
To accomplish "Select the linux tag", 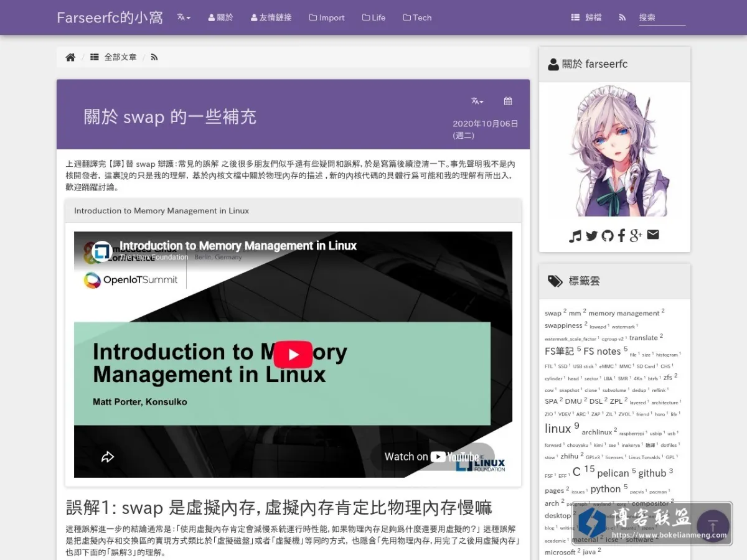I will point(558,429).
